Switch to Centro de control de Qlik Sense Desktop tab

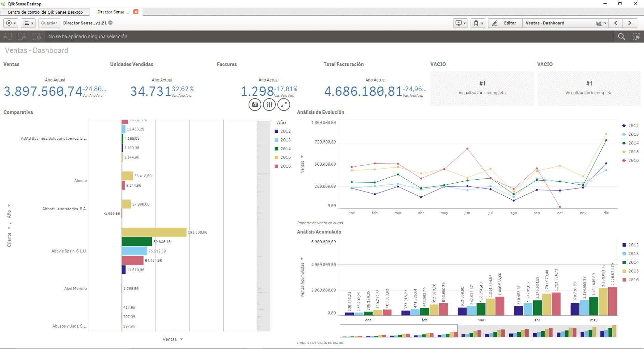pyautogui.click(x=45, y=12)
